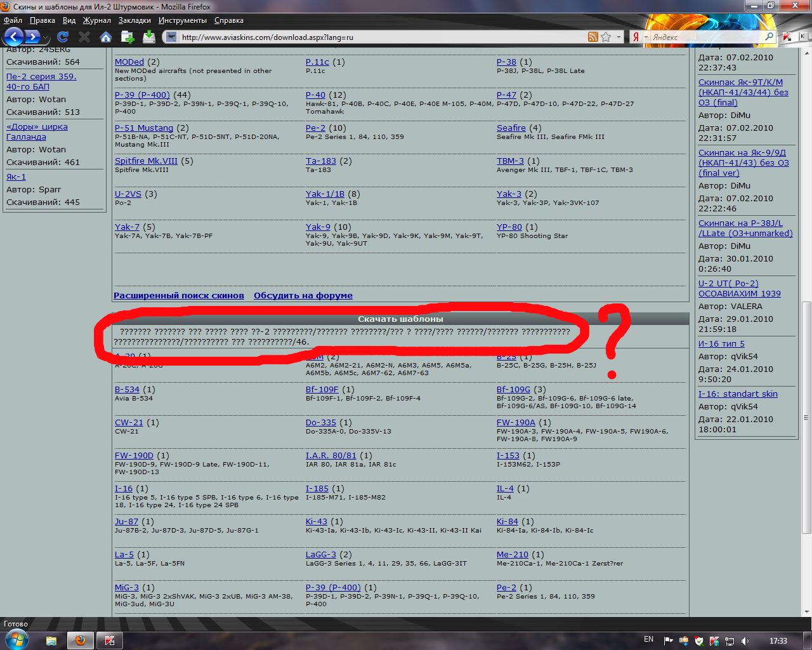Open the «Доры» цирка Галланда sidebar link
The width and height of the screenshot is (812, 650).
(x=37, y=132)
